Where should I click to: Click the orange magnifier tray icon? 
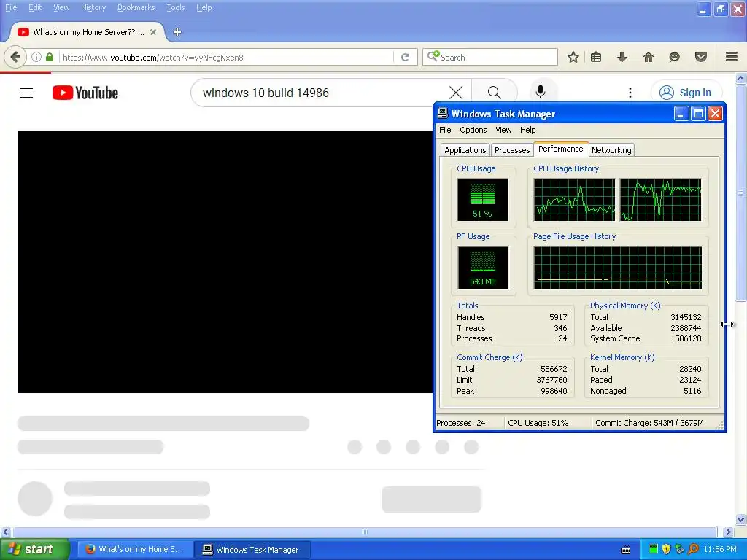pyautogui.click(x=693, y=549)
